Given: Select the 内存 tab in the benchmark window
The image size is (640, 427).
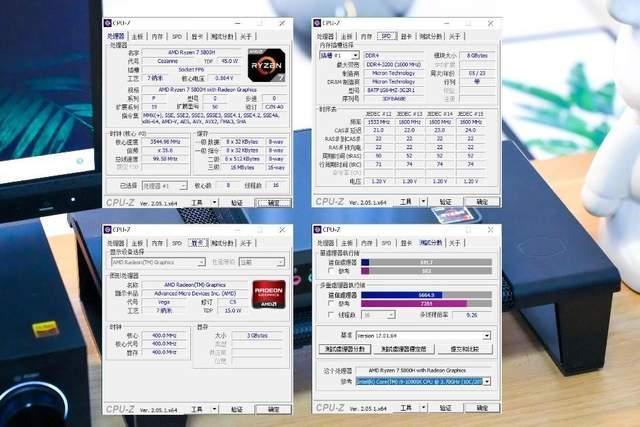Looking at the screenshot, I should coord(367,243).
